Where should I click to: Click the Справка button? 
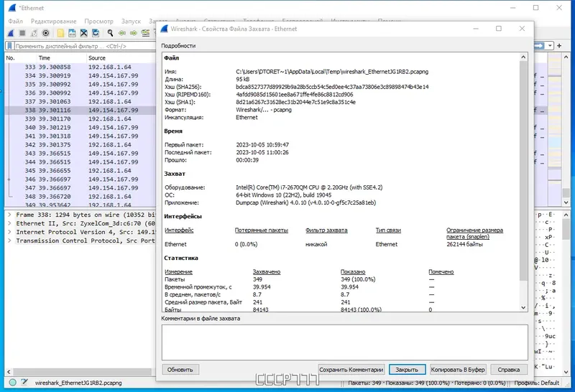coord(509,370)
